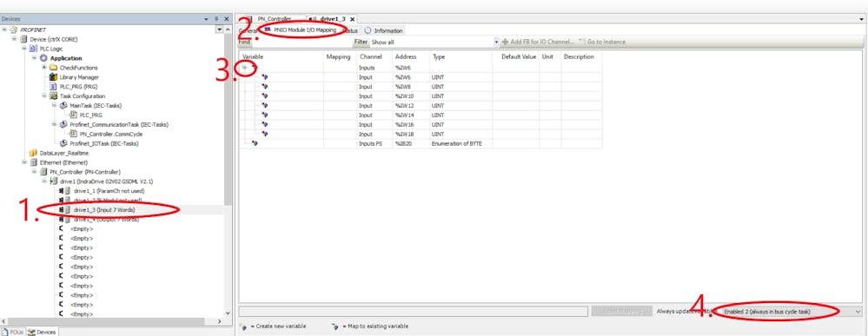
Task: Close the drive1_3 editor tab
Action: [353, 19]
